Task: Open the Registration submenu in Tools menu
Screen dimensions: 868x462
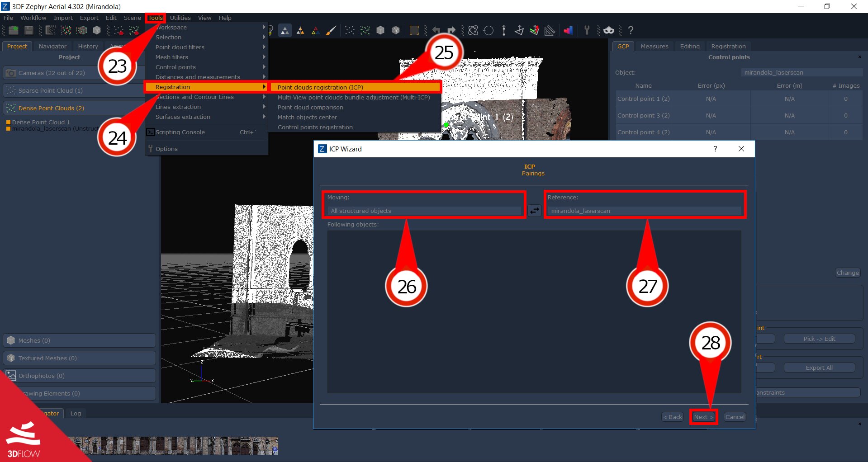Action: coord(206,87)
